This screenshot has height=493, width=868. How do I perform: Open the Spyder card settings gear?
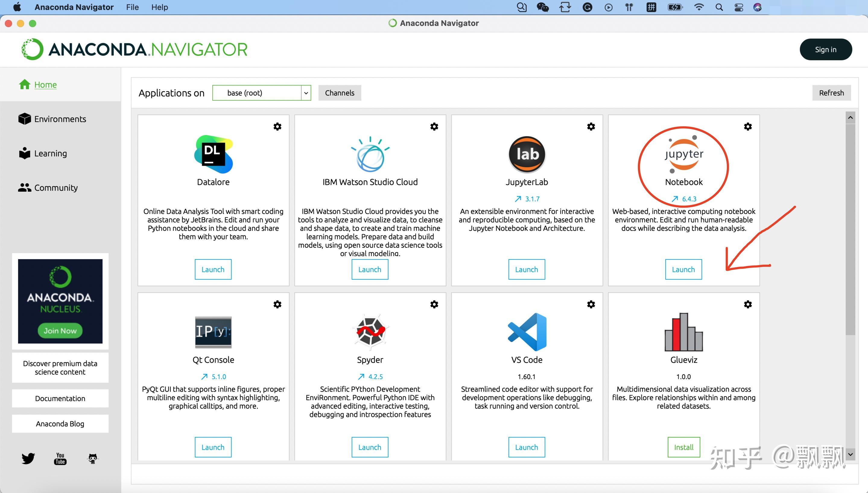point(434,304)
